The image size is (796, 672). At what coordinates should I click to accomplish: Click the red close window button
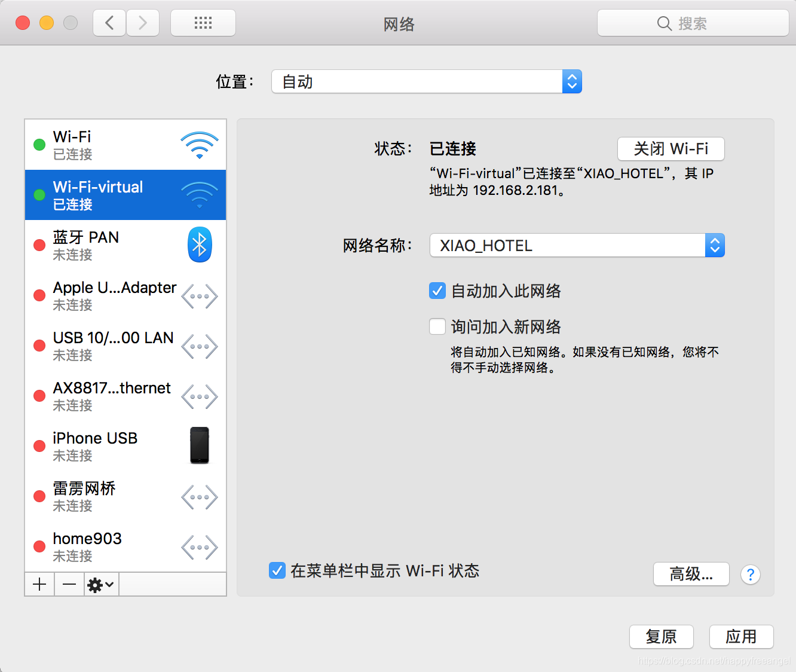[x=23, y=23]
